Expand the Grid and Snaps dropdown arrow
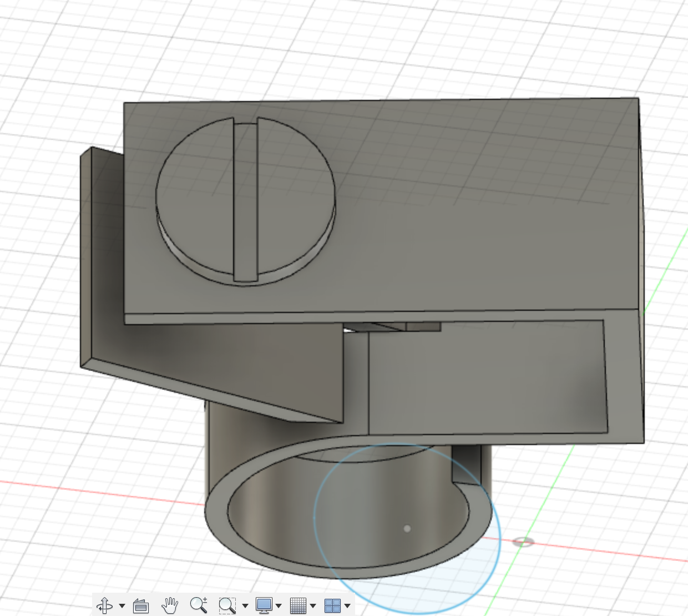 [x=313, y=606]
